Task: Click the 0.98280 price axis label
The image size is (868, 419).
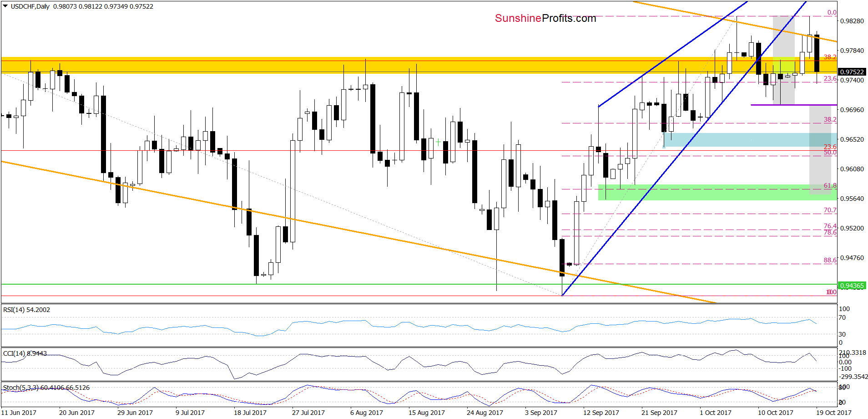Action: [852, 21]
